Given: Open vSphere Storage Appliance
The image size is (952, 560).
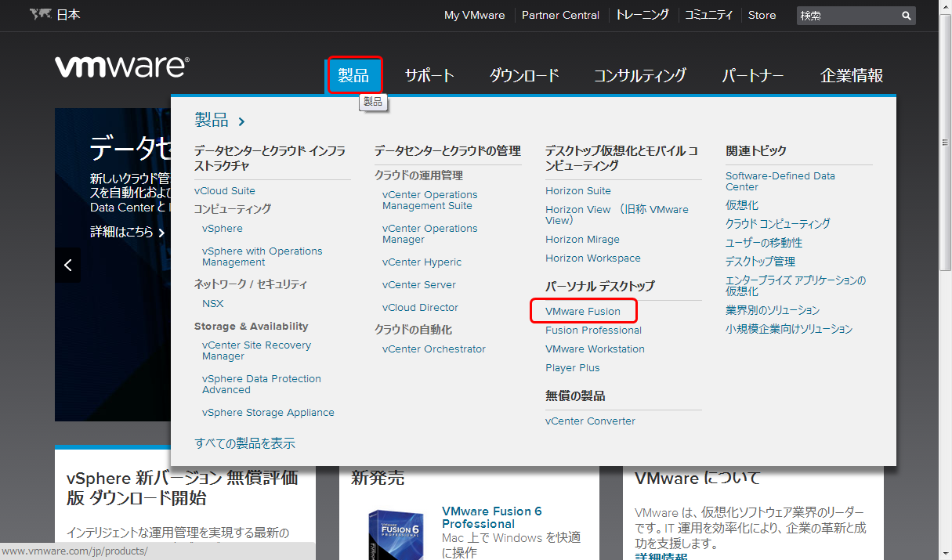Looking at the screenshot, I should coord(268,413).
